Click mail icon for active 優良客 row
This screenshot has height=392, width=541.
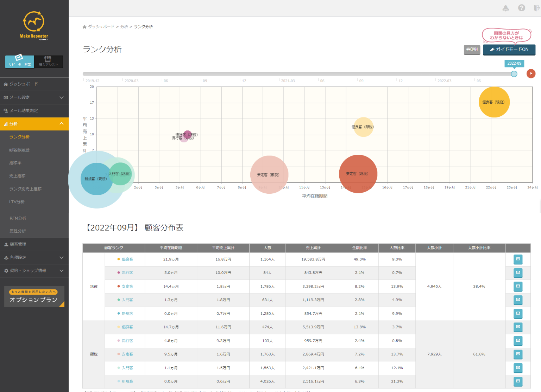(518, 259)
